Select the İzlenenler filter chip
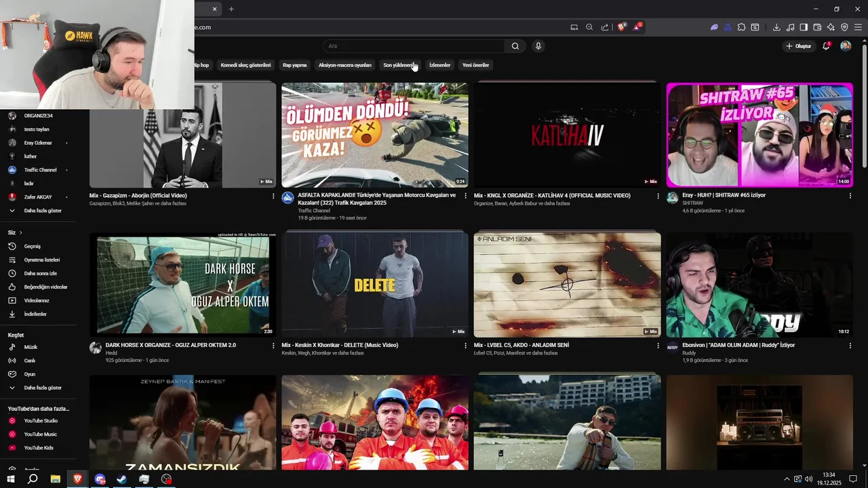This screenshot has height=488, width=868. (x=439, y=65)
